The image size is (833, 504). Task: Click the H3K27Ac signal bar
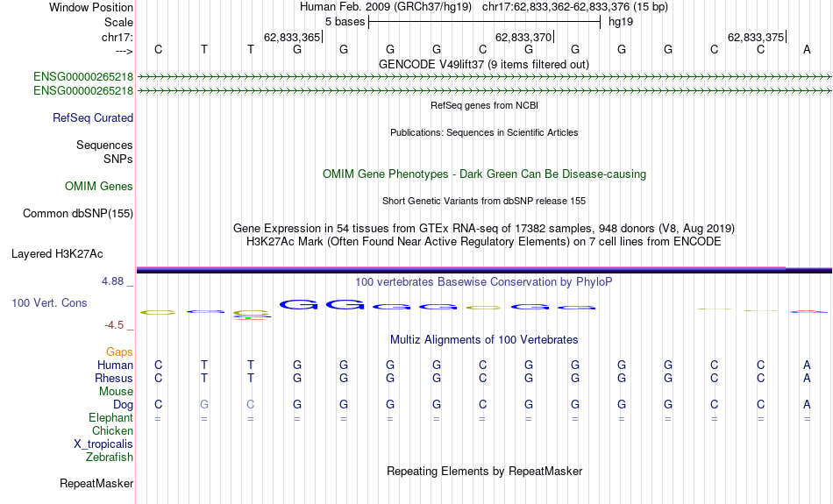(484, 270)
